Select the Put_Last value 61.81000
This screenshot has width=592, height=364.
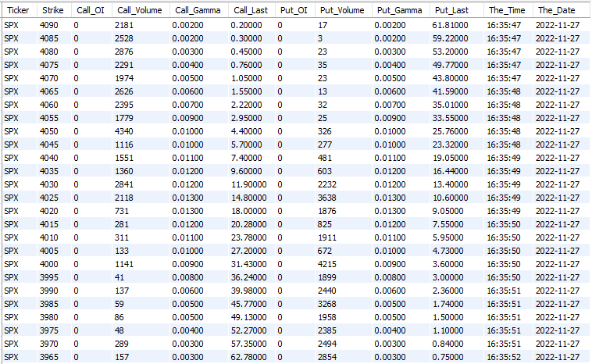coord(453,26)
